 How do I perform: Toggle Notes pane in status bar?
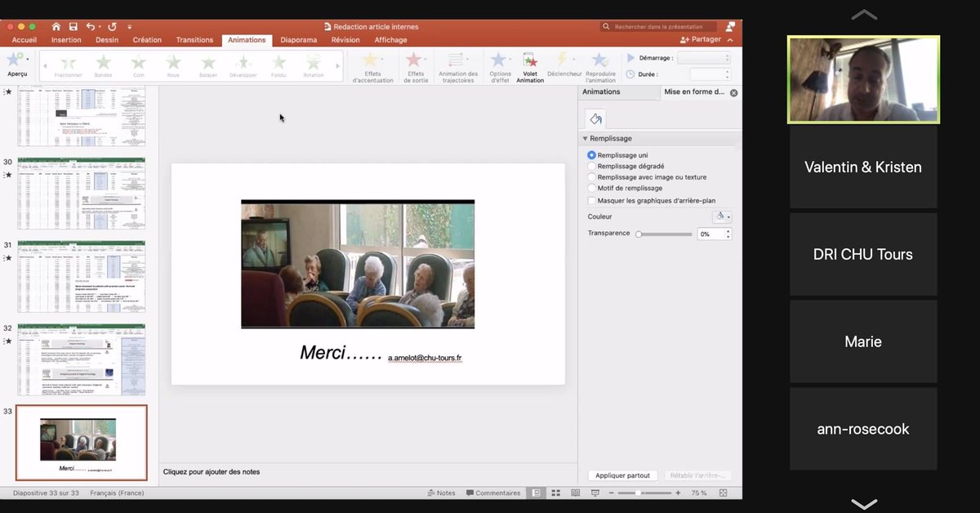[x=442, y=493]
